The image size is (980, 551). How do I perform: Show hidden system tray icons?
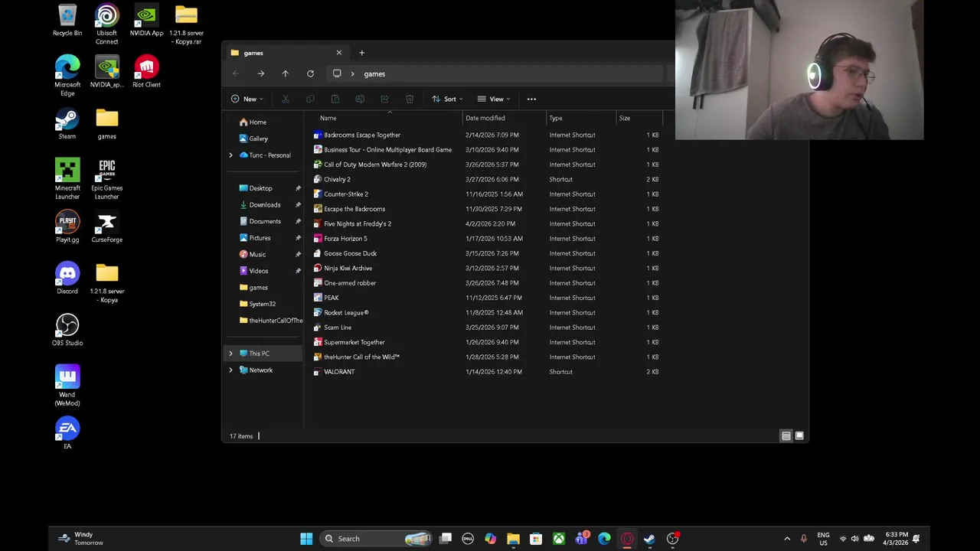coord(787,539)
